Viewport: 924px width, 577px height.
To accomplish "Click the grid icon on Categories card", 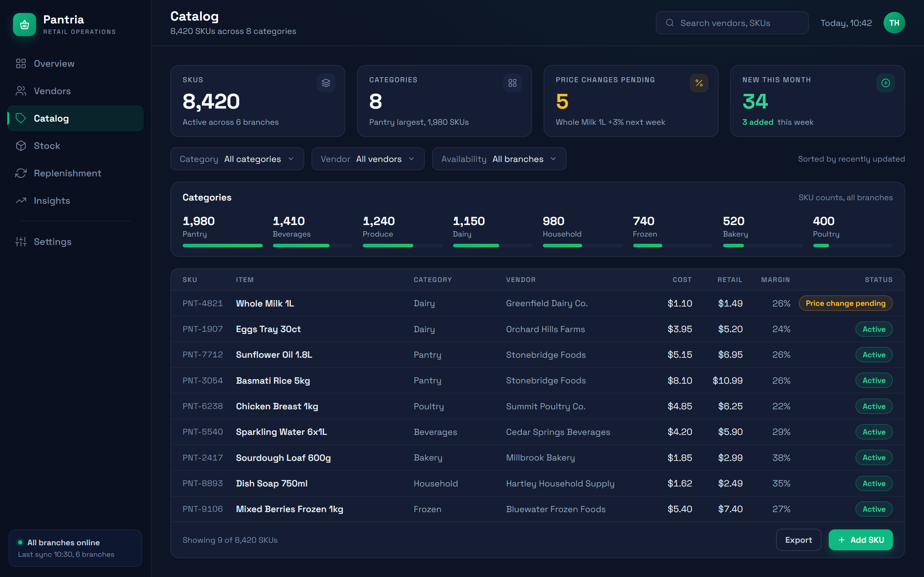I will (x=513, y=83).
